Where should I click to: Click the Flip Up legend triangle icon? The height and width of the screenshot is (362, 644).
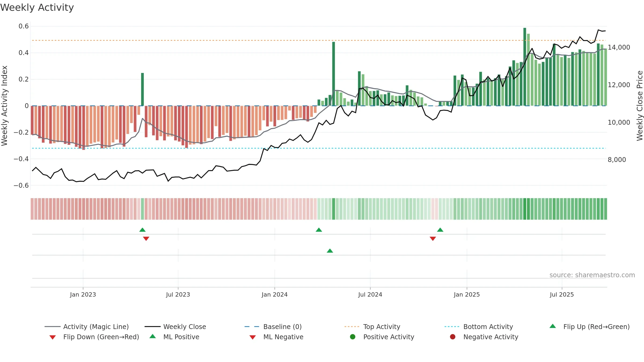(553, 326)
